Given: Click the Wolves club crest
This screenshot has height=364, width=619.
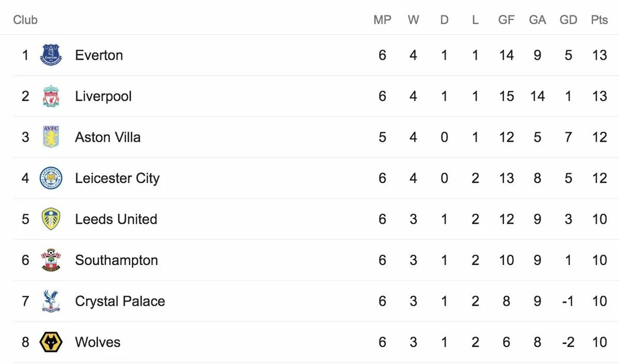Looking at the screenshot, I should point(51,342).
